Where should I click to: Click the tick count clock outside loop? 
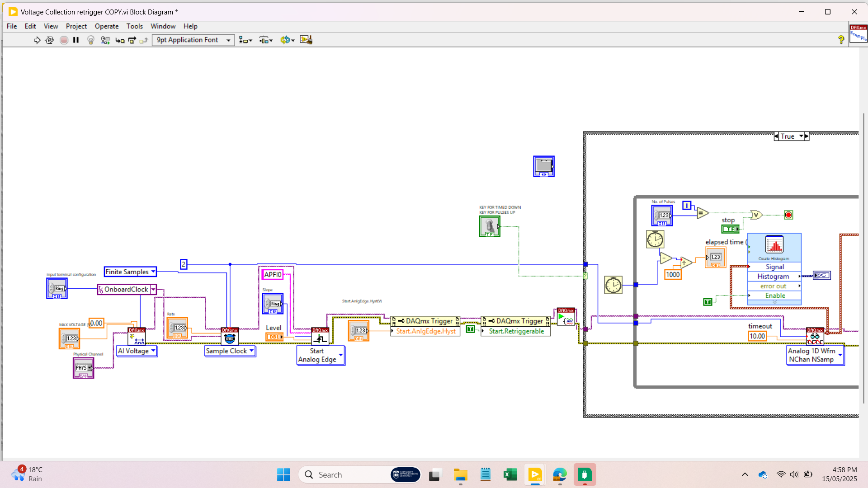pos(613,285)
